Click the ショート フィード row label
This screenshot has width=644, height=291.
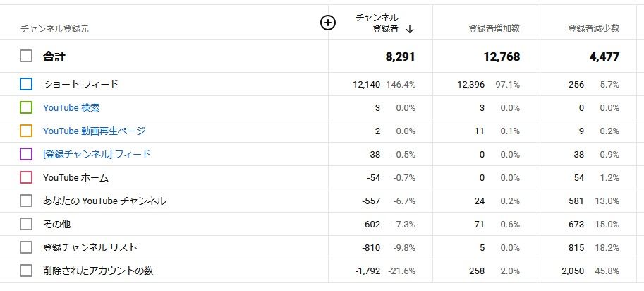pyautogui.click(x=80, y=84)
